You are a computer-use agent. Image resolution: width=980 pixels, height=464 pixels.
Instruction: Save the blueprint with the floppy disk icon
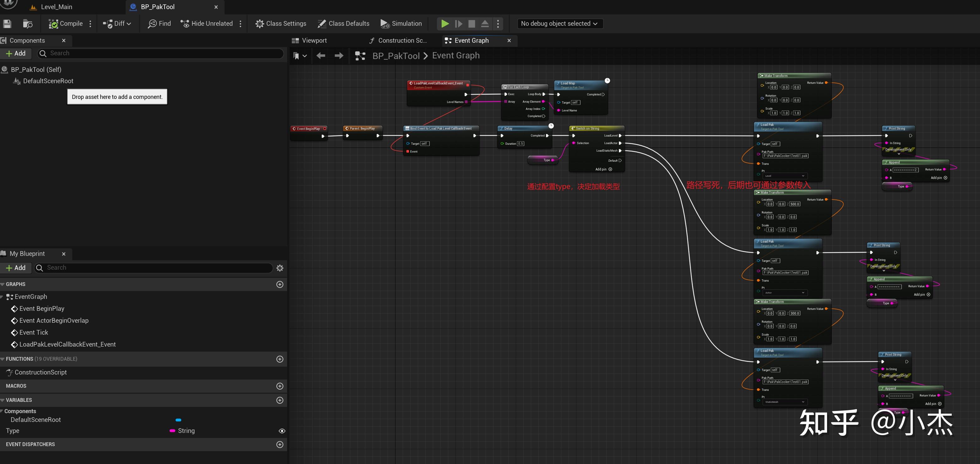pyautogui.click(x=7, y=24)
